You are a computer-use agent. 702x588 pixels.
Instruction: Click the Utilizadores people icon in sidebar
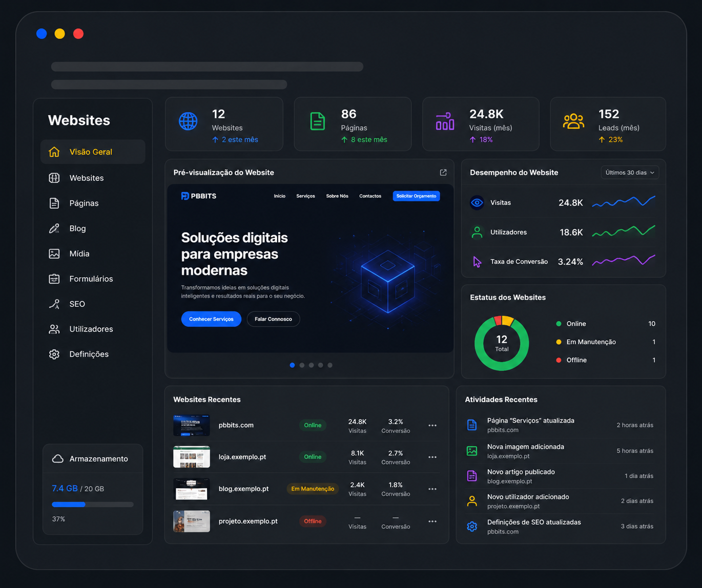click(x=54, y=329)
